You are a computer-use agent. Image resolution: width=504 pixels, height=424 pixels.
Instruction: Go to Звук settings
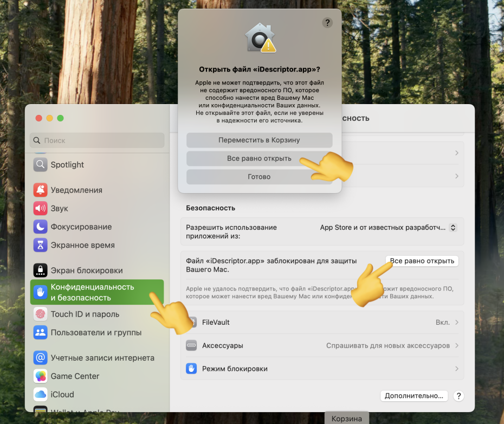coord(97,208)
